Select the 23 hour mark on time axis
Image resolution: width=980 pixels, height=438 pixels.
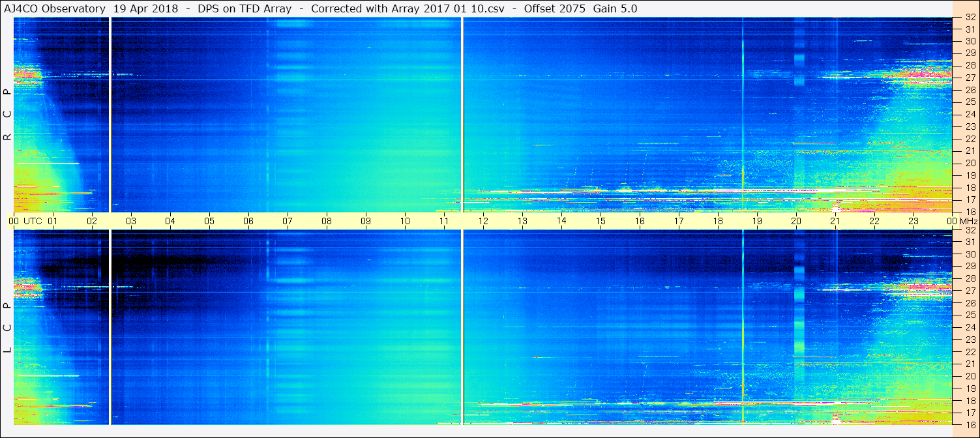point(913,221)
